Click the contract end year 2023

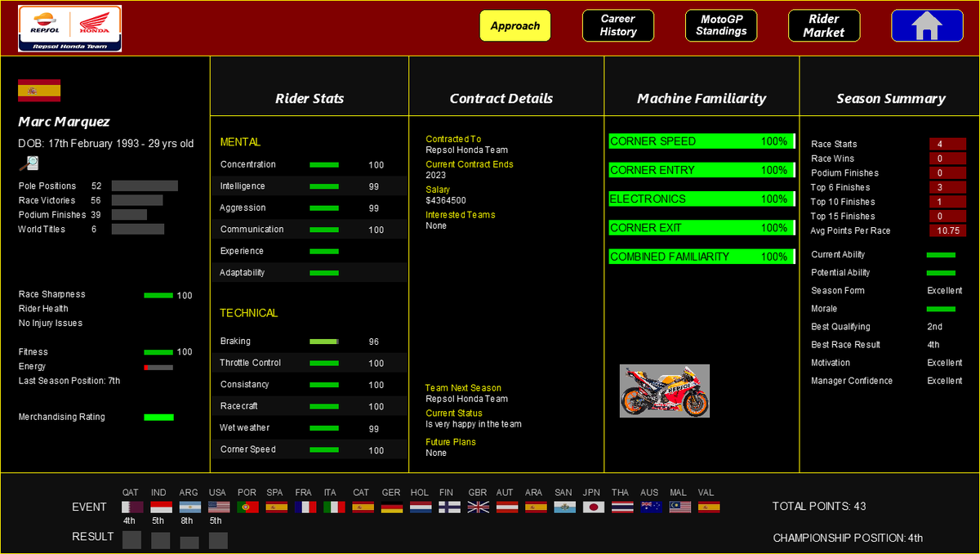pyautogui.click(x=436, y=175)
